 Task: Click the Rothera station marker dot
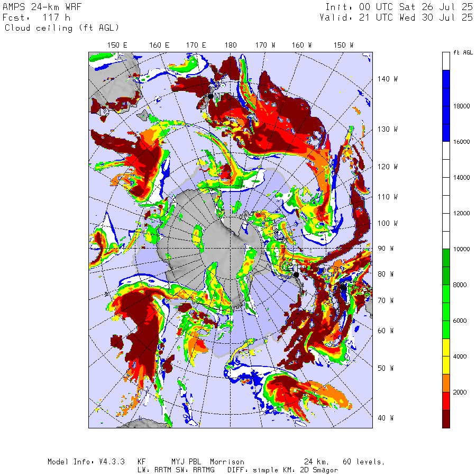296,274
